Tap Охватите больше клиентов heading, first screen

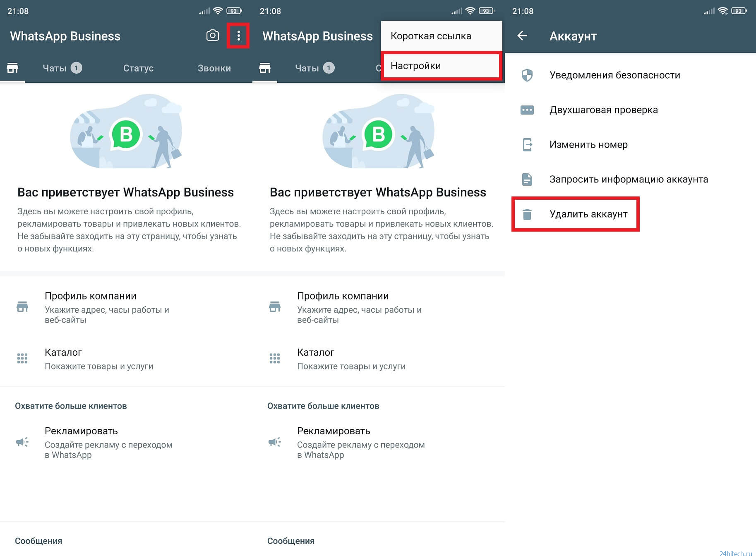pos(71,406)
